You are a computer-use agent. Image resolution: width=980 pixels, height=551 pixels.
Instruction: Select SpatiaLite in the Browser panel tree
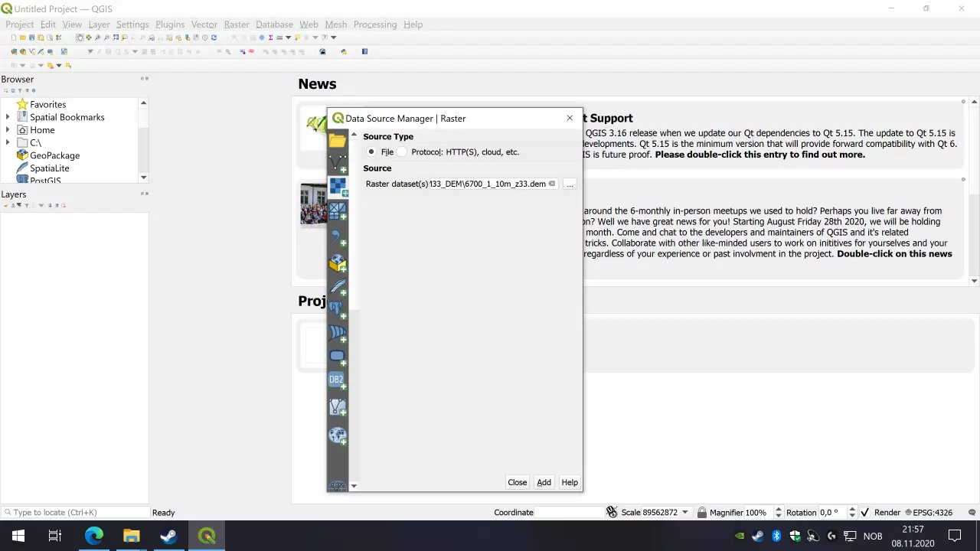[49, 168]
